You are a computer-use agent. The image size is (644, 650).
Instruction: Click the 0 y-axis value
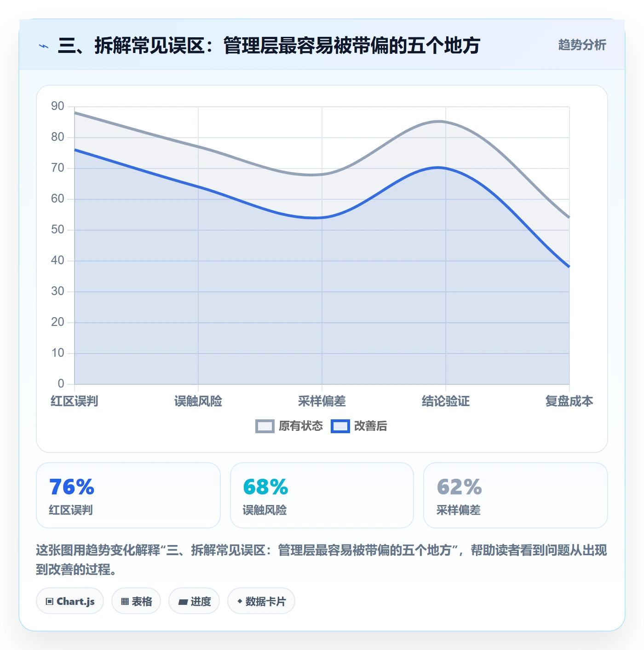[x=61, y=384]
